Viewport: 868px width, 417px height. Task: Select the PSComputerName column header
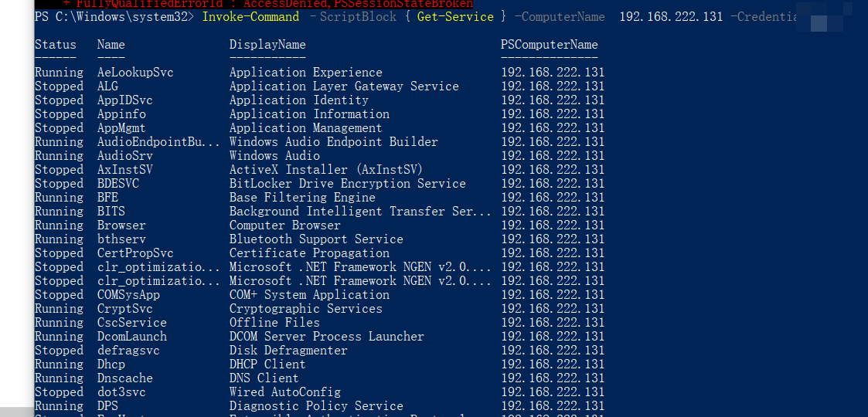click(x=549, y=45)
